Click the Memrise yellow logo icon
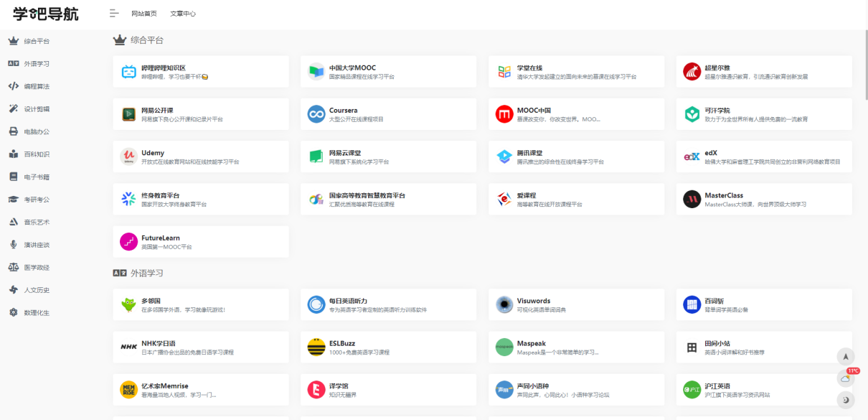Screen dimensions: 868x420 [x=128, y=390]
